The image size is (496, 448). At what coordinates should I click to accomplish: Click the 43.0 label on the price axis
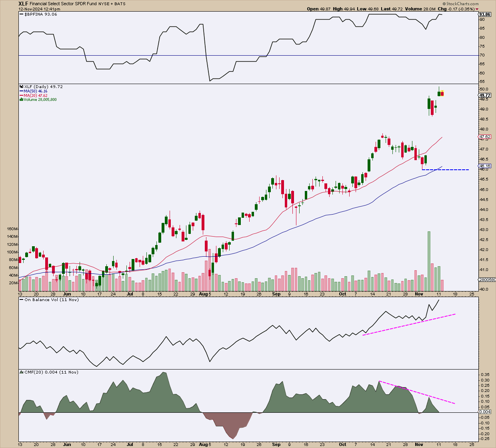pos(484,230)
